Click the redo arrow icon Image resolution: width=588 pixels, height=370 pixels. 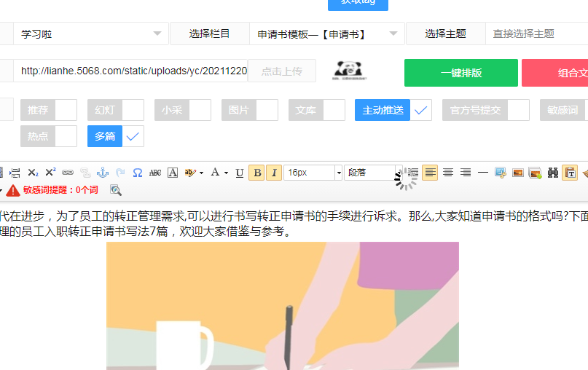(x=120, y=173)
